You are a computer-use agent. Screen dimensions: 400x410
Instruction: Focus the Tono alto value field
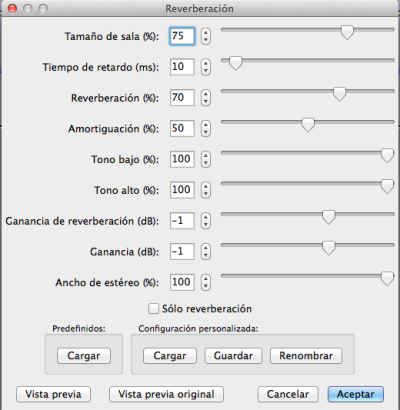coord(182,190)
